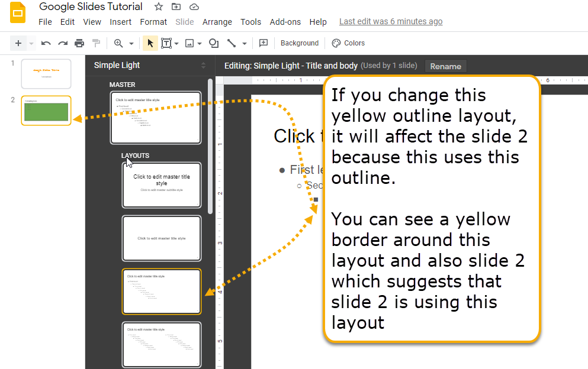The width and height of the screenshot is (588, 369).
Task: Add a new slide with plus button
Action: point(18,43)
